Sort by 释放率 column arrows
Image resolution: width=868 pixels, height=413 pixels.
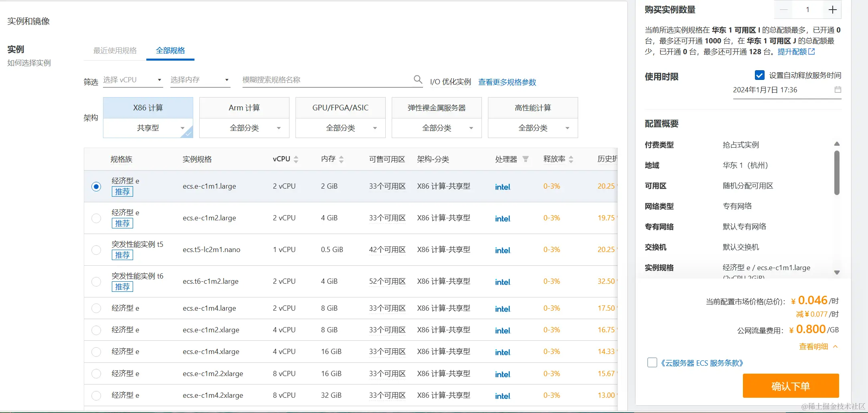571,159
